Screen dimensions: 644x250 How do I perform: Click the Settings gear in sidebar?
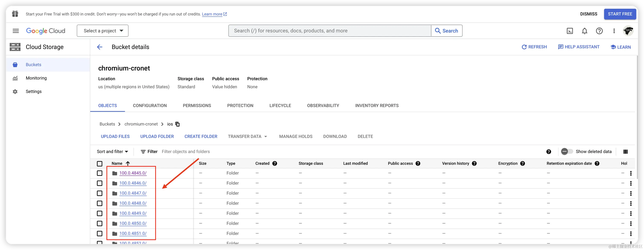(15, 92)
